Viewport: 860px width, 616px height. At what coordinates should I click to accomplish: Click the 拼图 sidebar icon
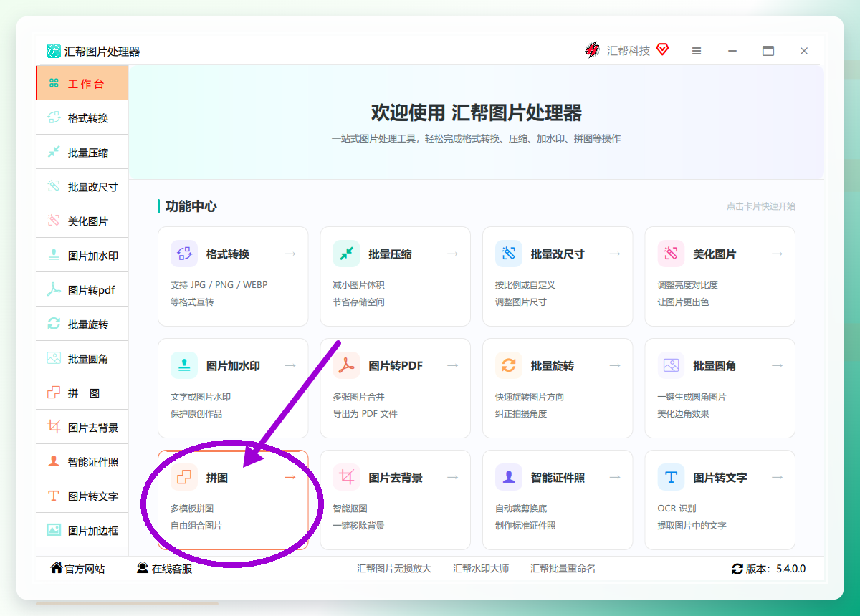pos(54,393)
